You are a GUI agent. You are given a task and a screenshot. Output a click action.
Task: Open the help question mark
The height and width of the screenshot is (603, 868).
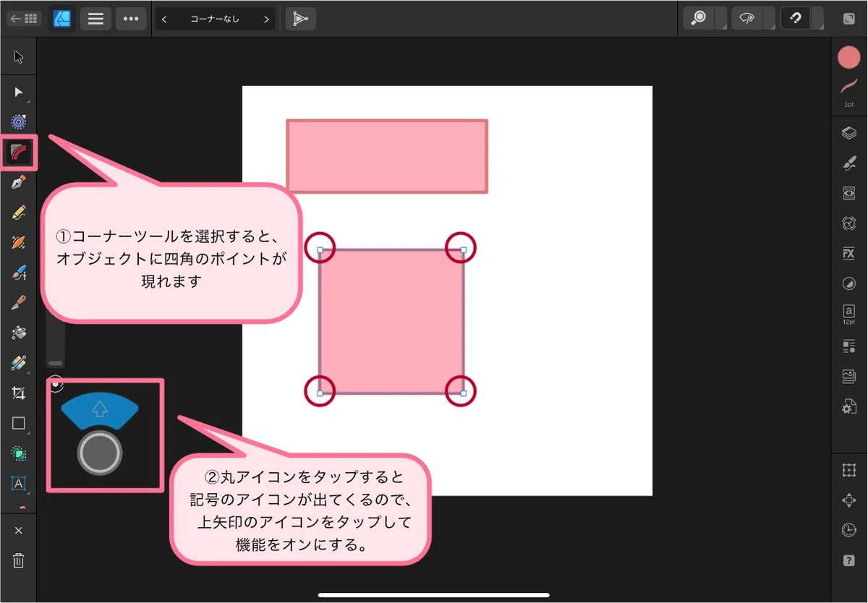coord(849,560)
